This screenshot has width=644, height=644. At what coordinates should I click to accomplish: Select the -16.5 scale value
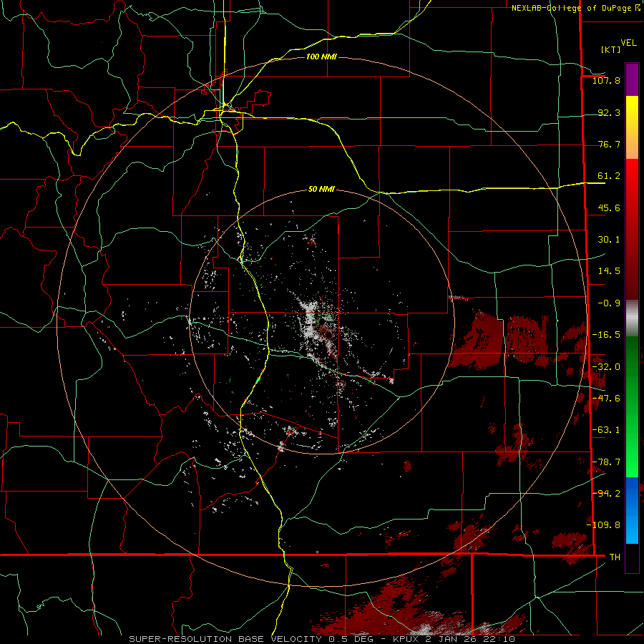pos(606,335)
